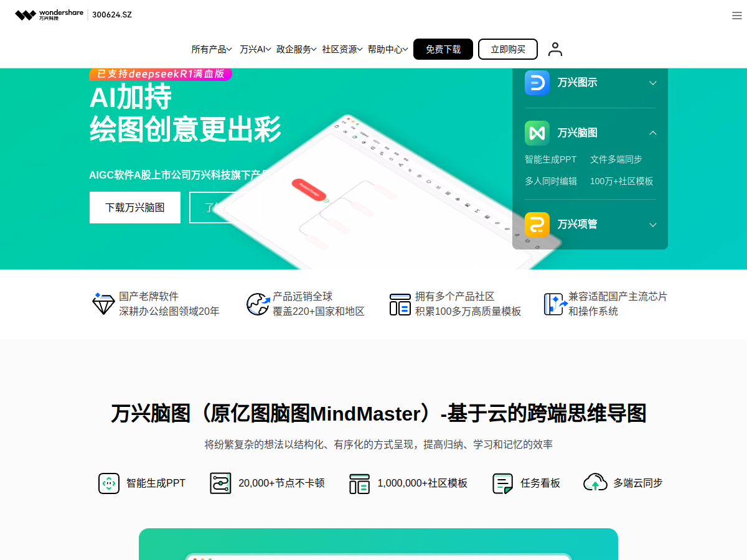This screenshot has width=747, height=560.
Task: Expand the 所有产品 dropdown menu
Action: pos(212,49)
